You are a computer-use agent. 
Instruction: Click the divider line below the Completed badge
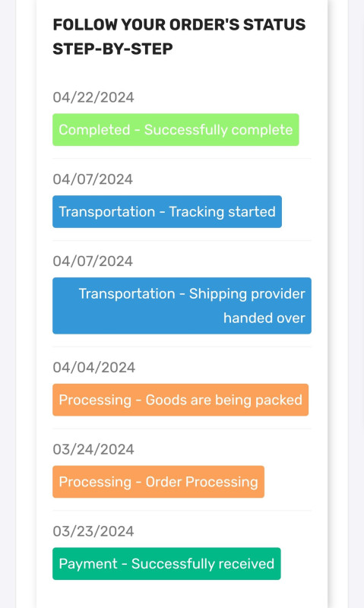[182, 158]
